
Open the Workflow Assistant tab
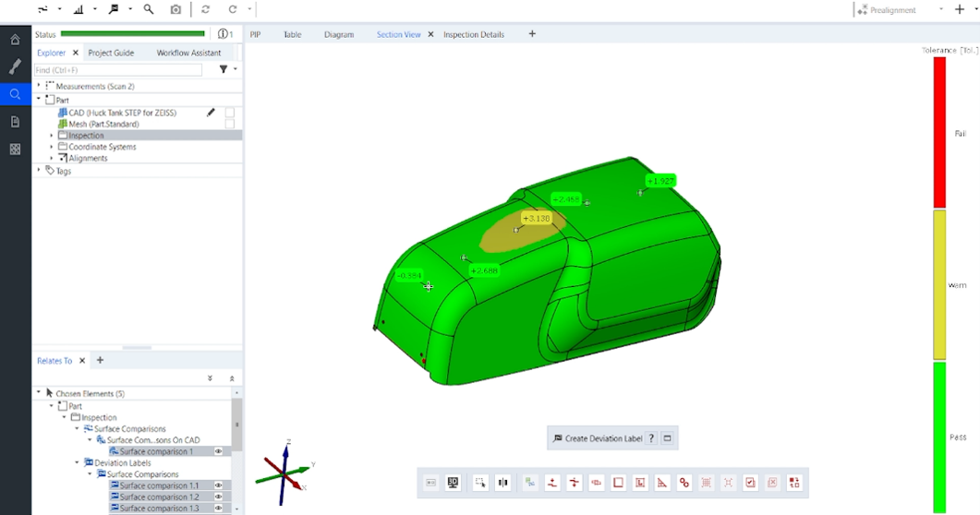[188, 53]
